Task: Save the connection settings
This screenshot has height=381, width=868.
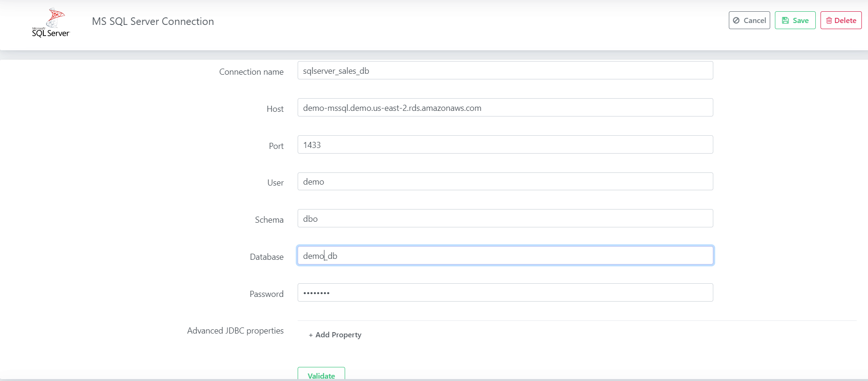Action: [x=795, y=20]
